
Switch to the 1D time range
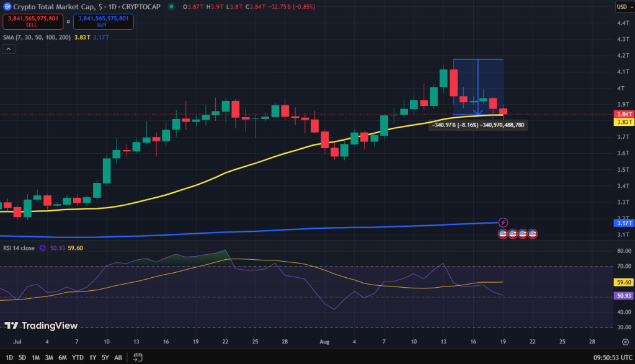coord(9,358)
